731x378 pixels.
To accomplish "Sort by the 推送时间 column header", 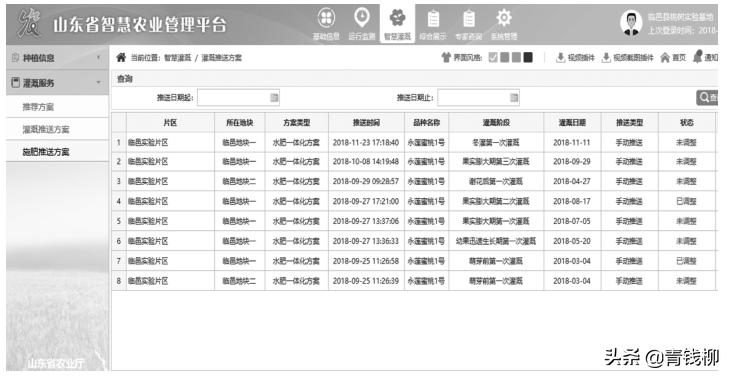I will (x=366, y=123).
